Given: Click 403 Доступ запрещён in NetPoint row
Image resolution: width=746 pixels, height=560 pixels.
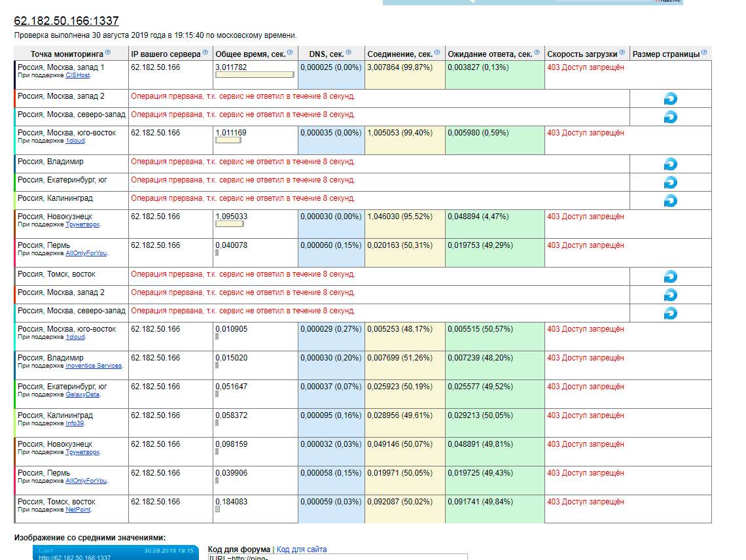Looking at the screenshot, I should (586, 502).
